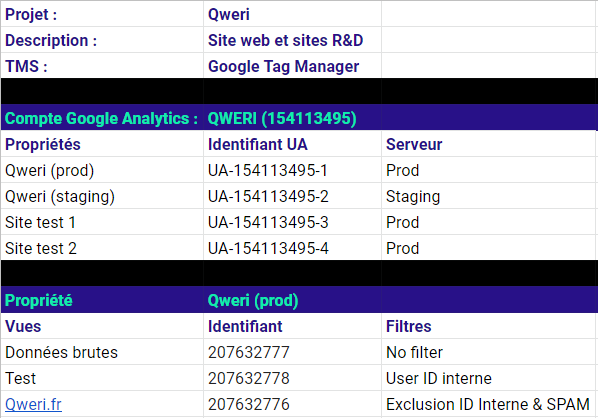Click the 'Propriétés' column header
The width and height of the screenshot is (598, 418).
[x=102, y=144]
